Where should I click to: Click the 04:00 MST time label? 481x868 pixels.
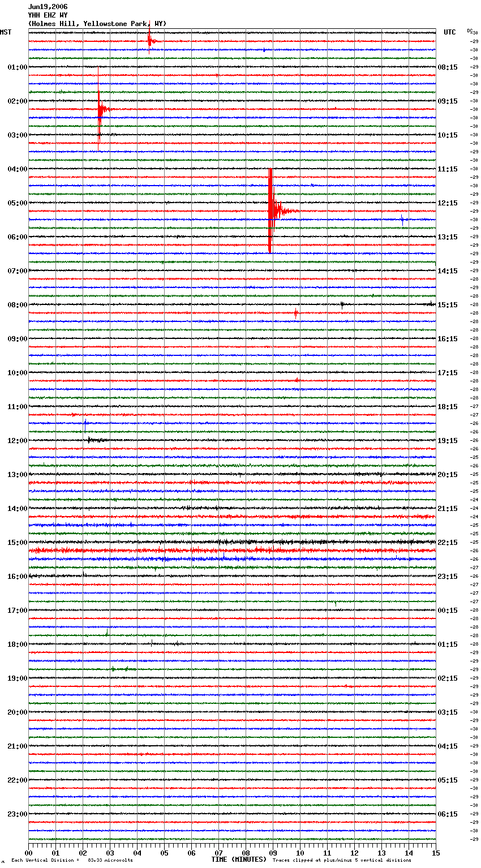(x=18, y=169)
